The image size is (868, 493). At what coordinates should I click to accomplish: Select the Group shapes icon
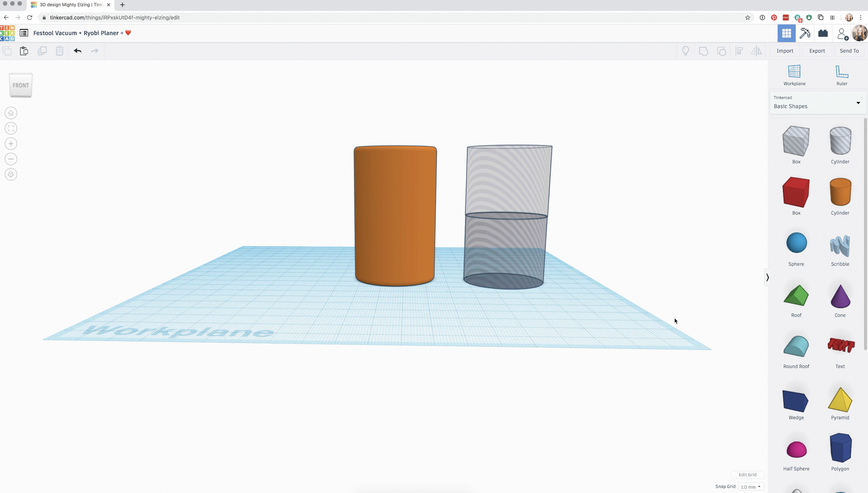click(703, 51)
